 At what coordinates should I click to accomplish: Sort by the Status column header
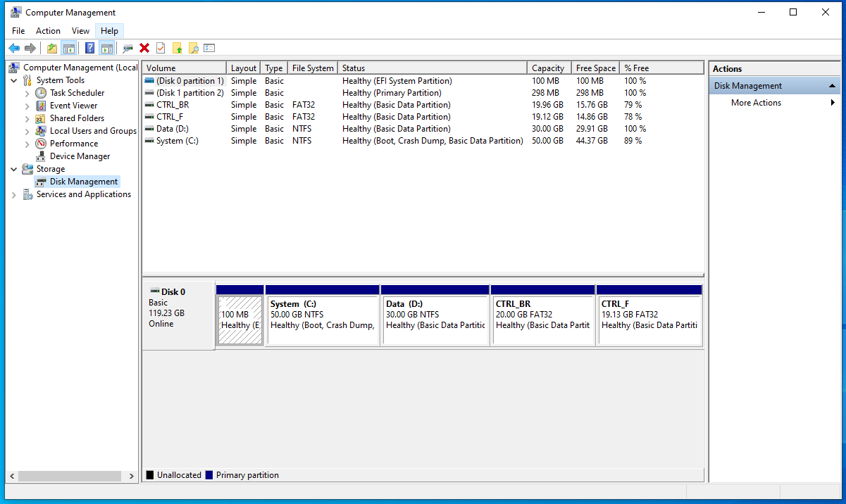click(433, 68)
